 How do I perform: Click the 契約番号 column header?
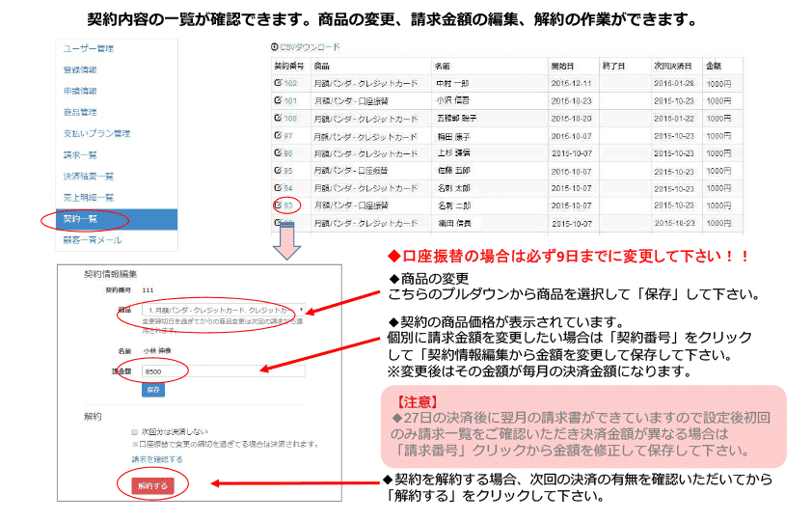click(x=289, y=66)
